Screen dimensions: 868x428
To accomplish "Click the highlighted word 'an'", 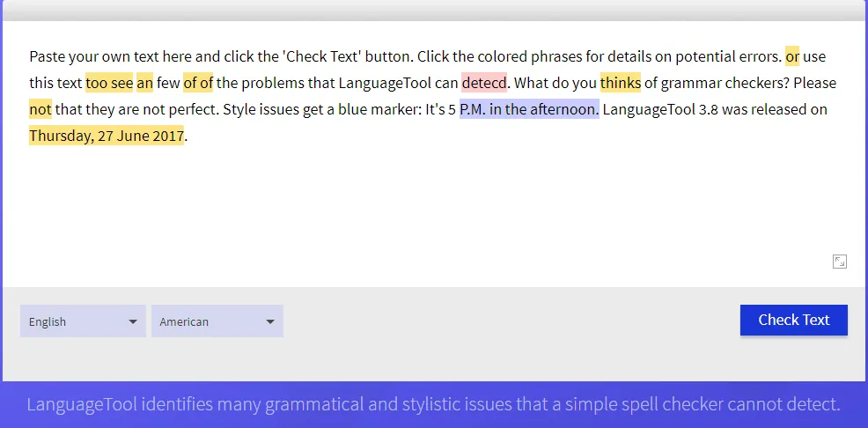I will pyautogui.click(x=144, y=83).
